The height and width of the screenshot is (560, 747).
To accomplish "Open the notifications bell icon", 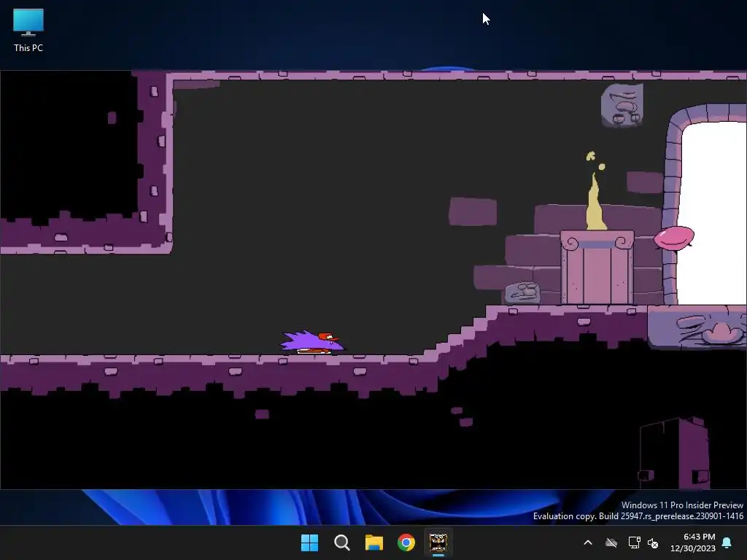I will 727,542.
